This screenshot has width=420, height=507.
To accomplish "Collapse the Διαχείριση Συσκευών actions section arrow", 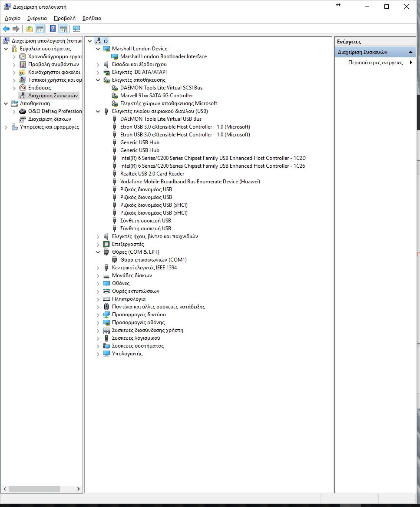I will click(x=410, y=52).
